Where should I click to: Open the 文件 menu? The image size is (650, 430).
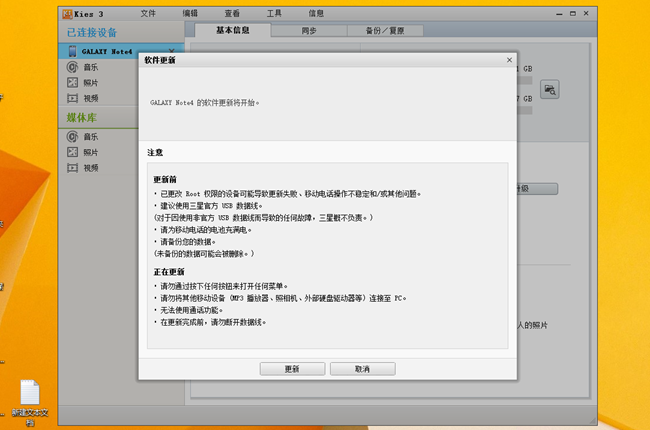[x=148, y=14]
